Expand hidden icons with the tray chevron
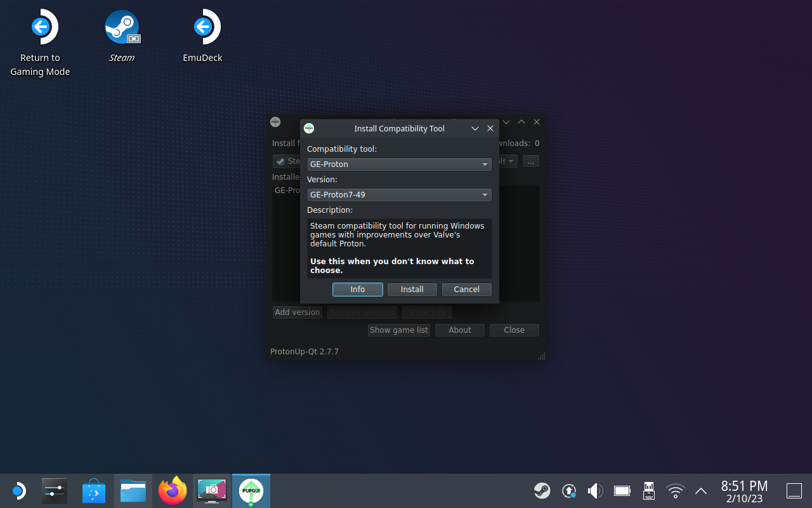 click(700, 490)
